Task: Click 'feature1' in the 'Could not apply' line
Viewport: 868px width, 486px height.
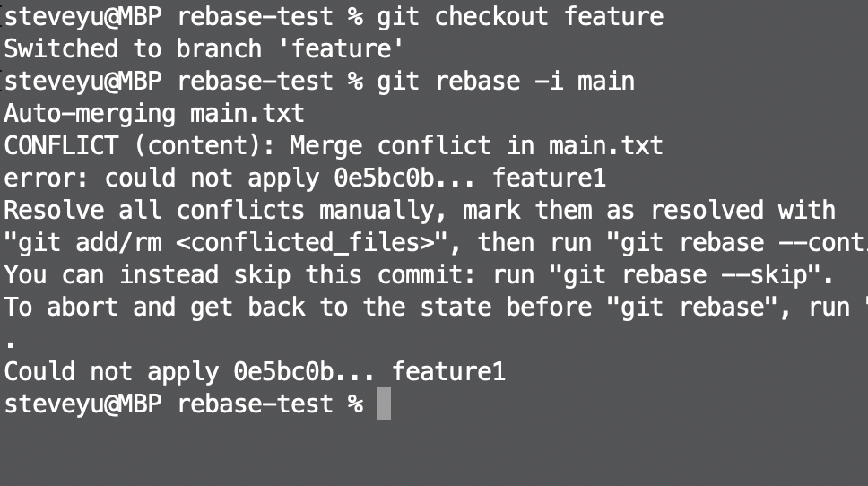Action: [x=449, y=371]
